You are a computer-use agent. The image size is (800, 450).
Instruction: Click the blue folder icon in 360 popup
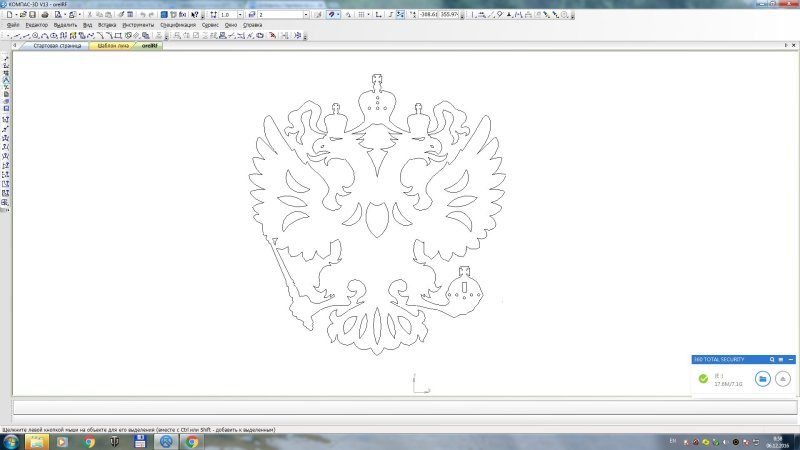click(x=762, y=379)
